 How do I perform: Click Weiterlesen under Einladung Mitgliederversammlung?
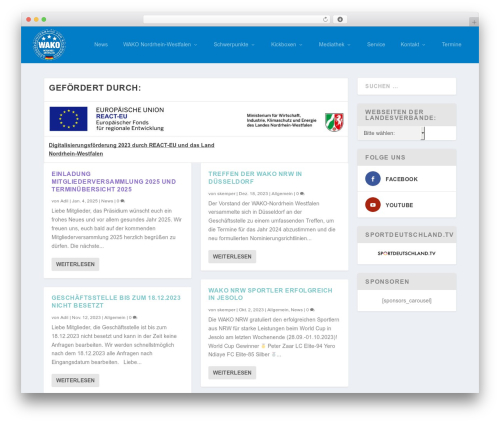point(75,264)
